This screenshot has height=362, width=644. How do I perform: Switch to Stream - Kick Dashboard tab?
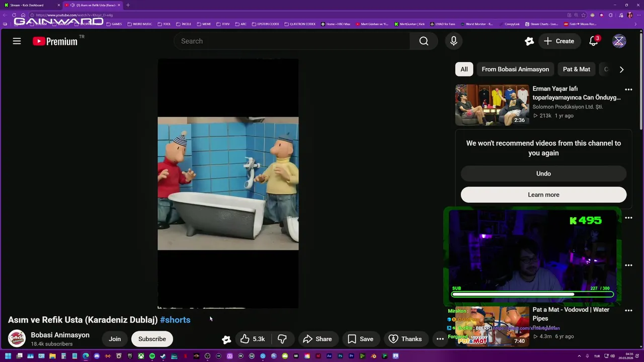coord(30,5)
